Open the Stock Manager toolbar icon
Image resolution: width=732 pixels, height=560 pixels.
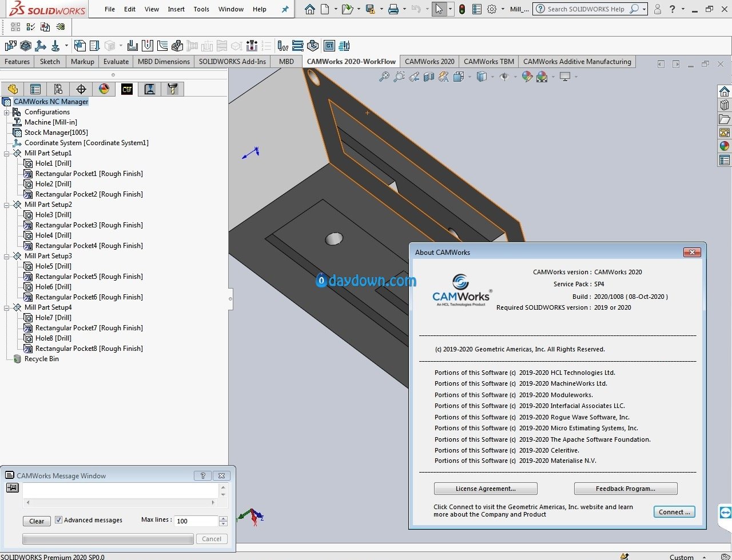coord(26,46)
